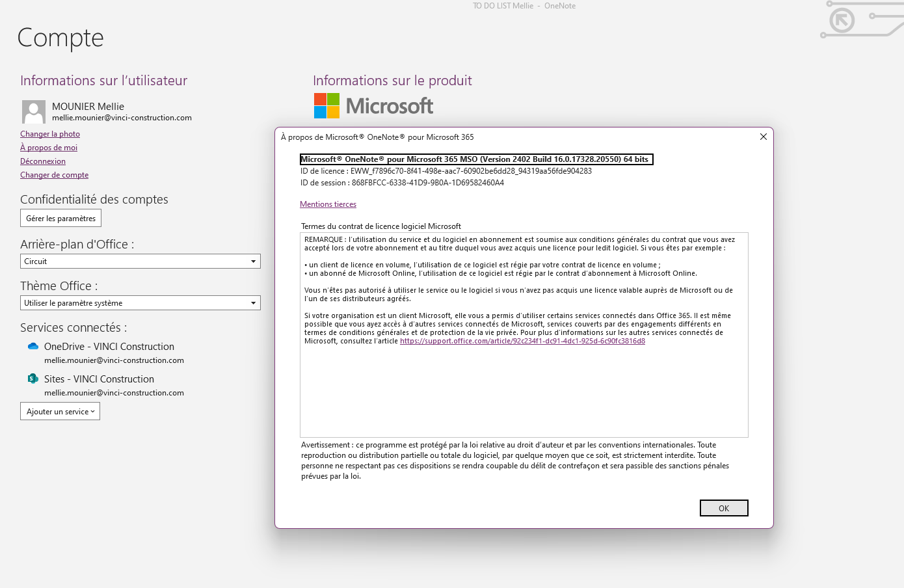Close the À propos de OneNote dialog

(x=764, y=137)
